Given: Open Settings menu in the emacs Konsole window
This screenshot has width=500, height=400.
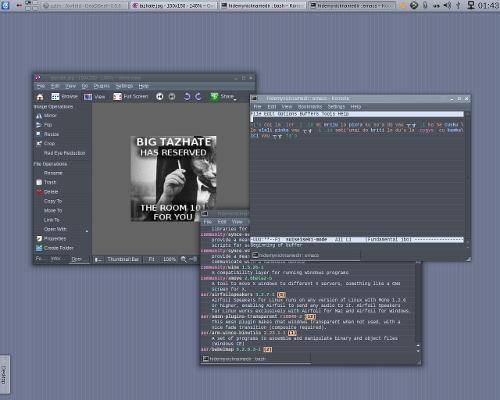Looking at the screenshot, I should pos(336,107).
